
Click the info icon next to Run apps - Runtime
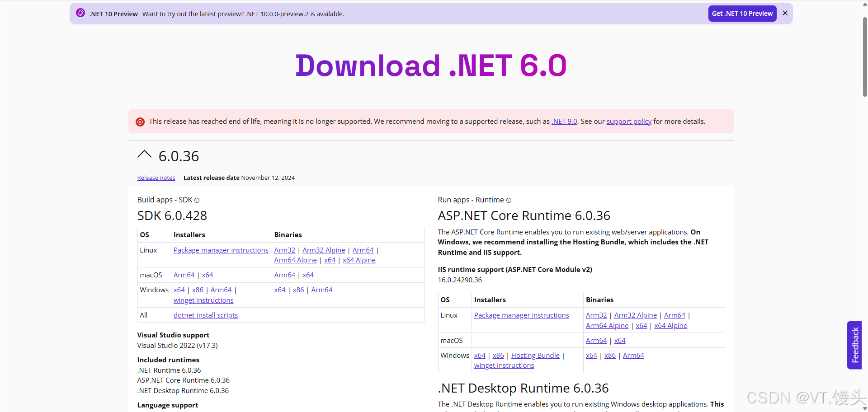[509, 200]
